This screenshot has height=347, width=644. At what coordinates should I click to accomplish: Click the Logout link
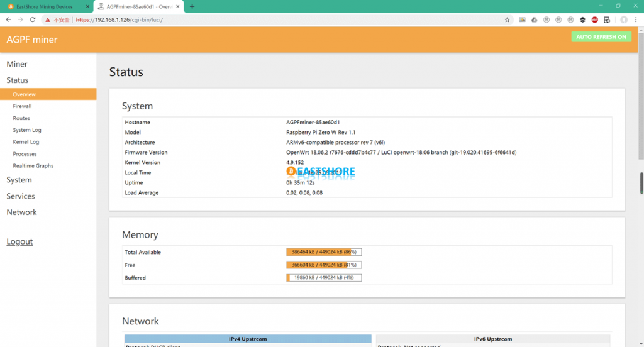coord(19,242)
